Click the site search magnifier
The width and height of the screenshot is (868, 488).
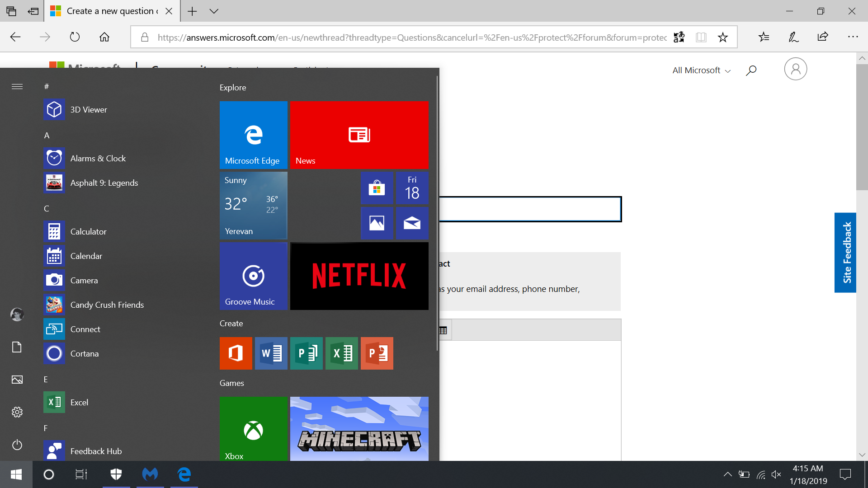click(751, 70)
